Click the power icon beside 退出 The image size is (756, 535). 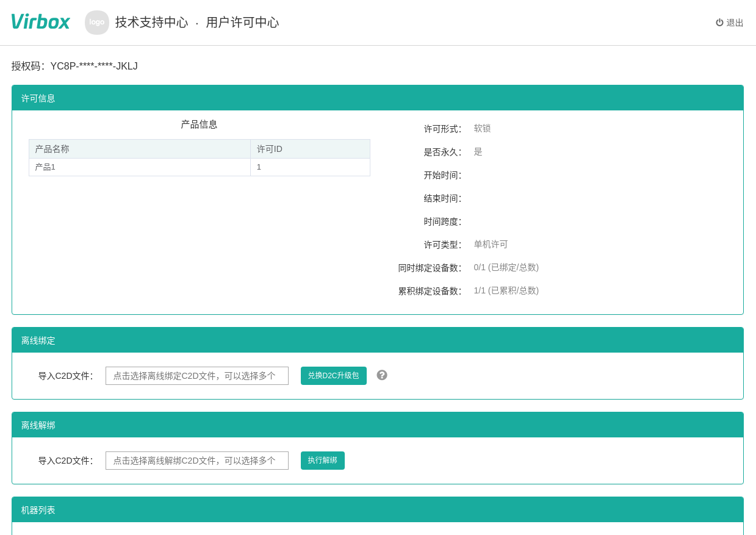[719, 23]
